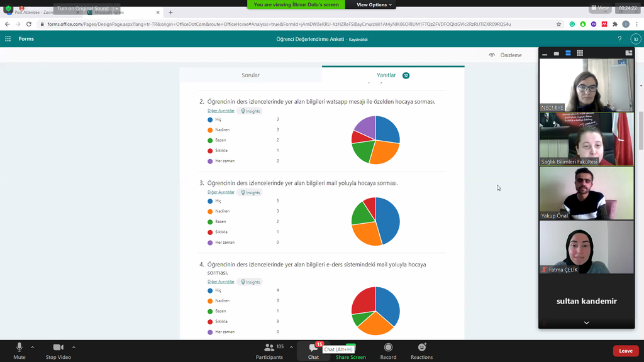Open the Forms app launcher waffle

click(8, 39)
